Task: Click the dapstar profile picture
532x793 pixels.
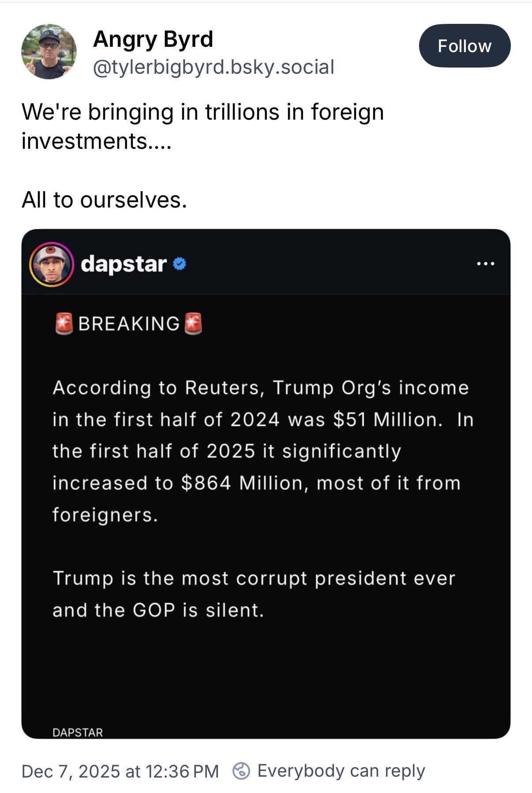Action: [x=51, y=264]
